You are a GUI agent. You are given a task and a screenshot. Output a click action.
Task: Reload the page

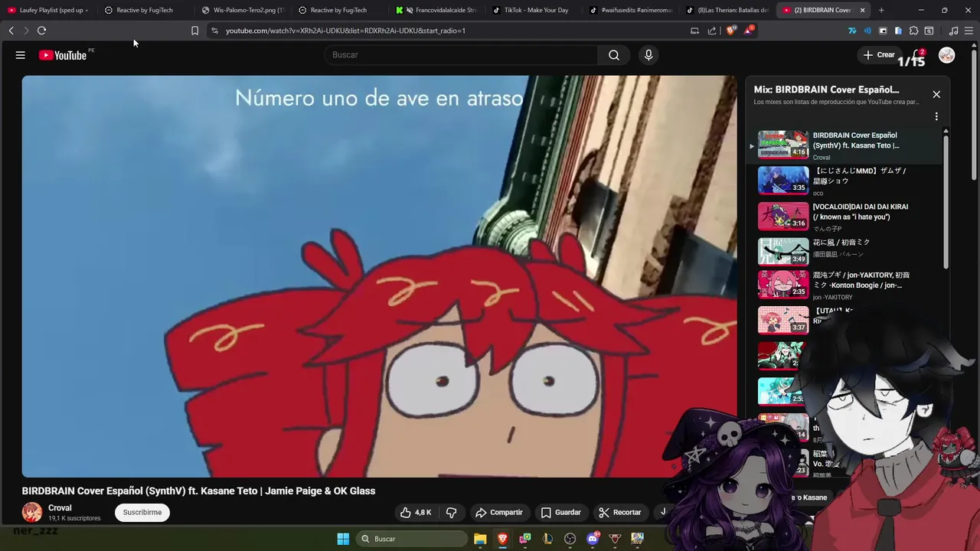pos(41,31)
